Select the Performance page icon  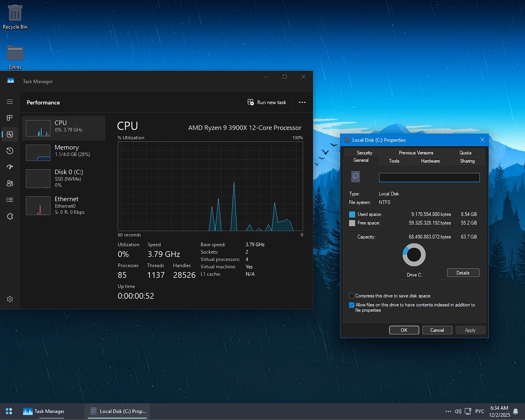(x=10, y=134)
